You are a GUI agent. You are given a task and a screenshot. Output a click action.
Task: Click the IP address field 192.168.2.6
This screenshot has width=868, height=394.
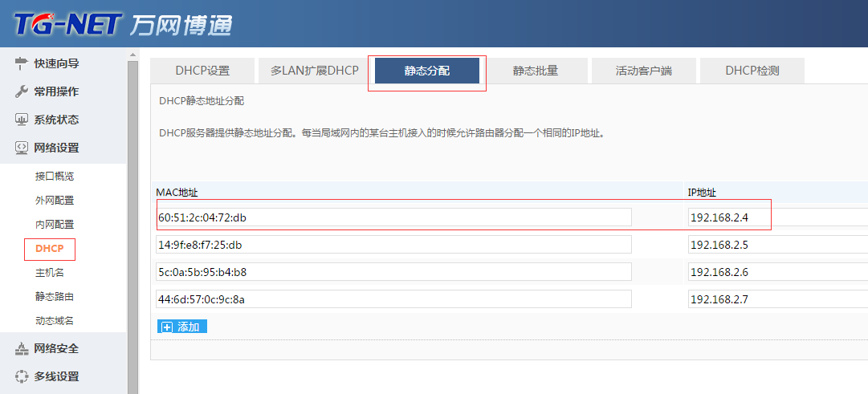coord(776,272)
